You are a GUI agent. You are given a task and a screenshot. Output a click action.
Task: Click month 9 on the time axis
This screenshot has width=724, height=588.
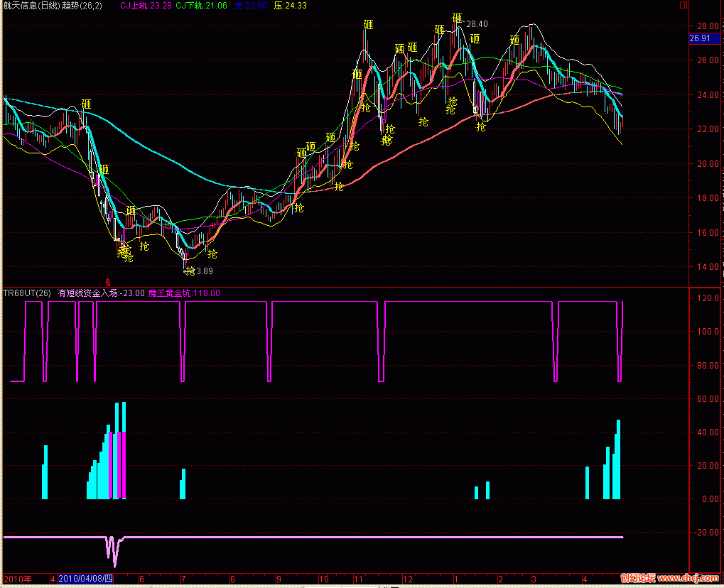pyautogui.click(x=279, y=579)
